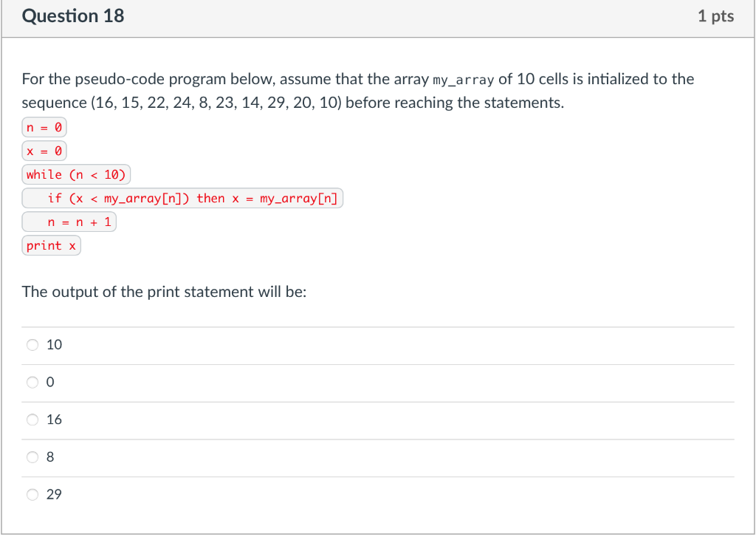The width and height of the screenshot is (756, 537).
Task: Click the "print x" code chip
Action: [x=51, y=244]
